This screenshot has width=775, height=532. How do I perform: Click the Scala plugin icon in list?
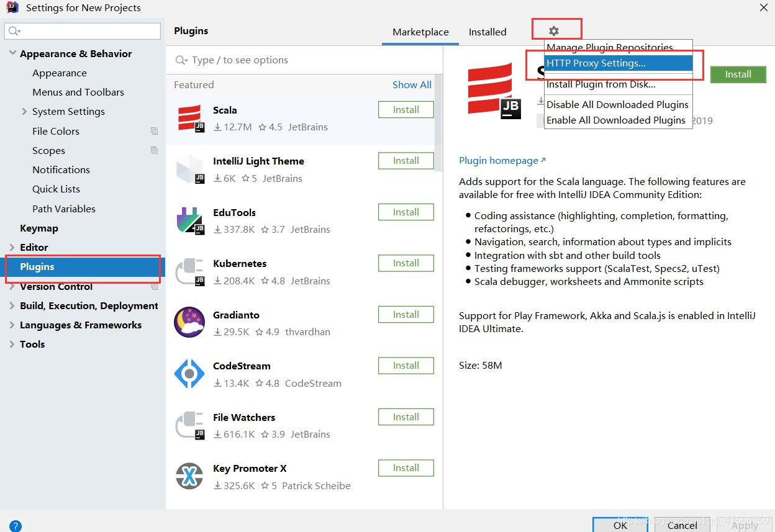(x=190, y=118)
